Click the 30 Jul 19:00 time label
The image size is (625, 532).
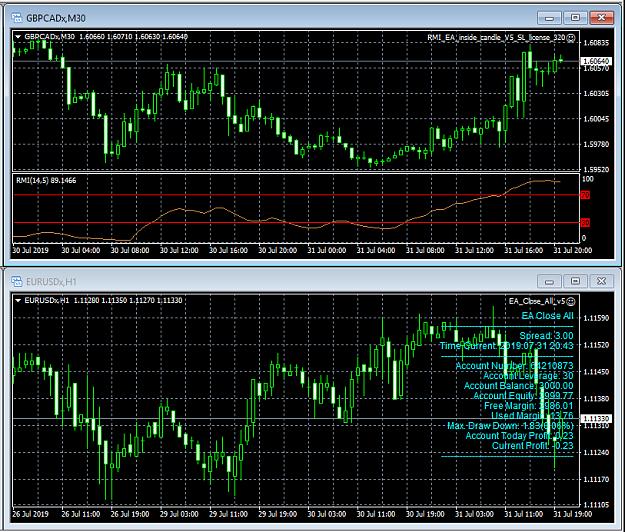pyautogui.click(x=425, y=514)
